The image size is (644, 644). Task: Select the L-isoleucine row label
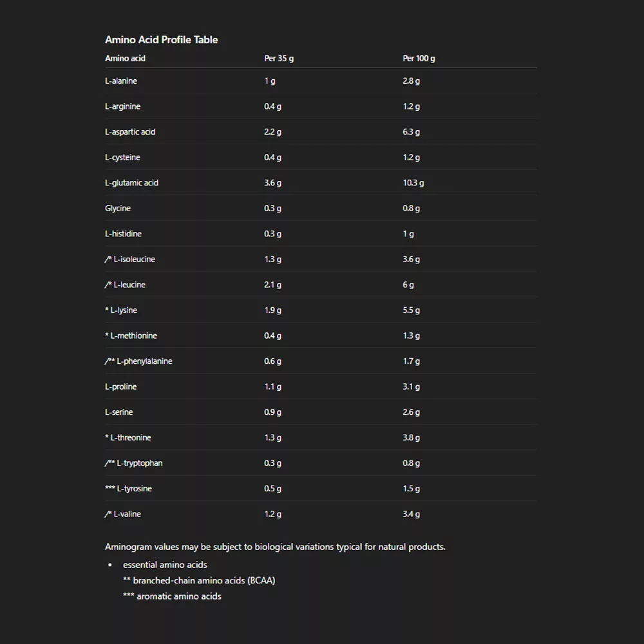click(134, 260)
